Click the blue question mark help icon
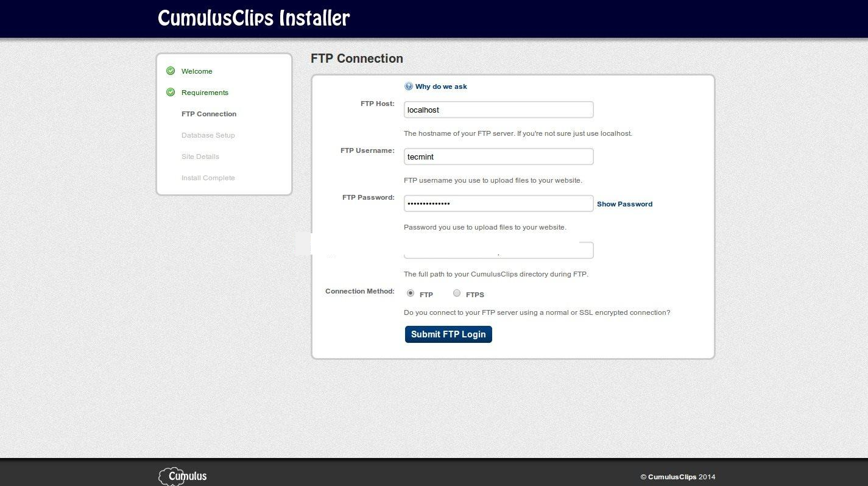Image resolution: width=868 pixels, height=486 pixels. point(409,86)
